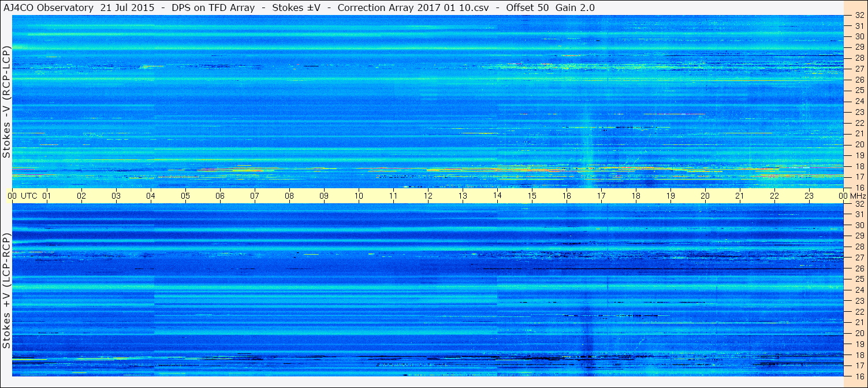Select the 17 hour marker on time axis
The image size is (868, 388).
(601, 196)
